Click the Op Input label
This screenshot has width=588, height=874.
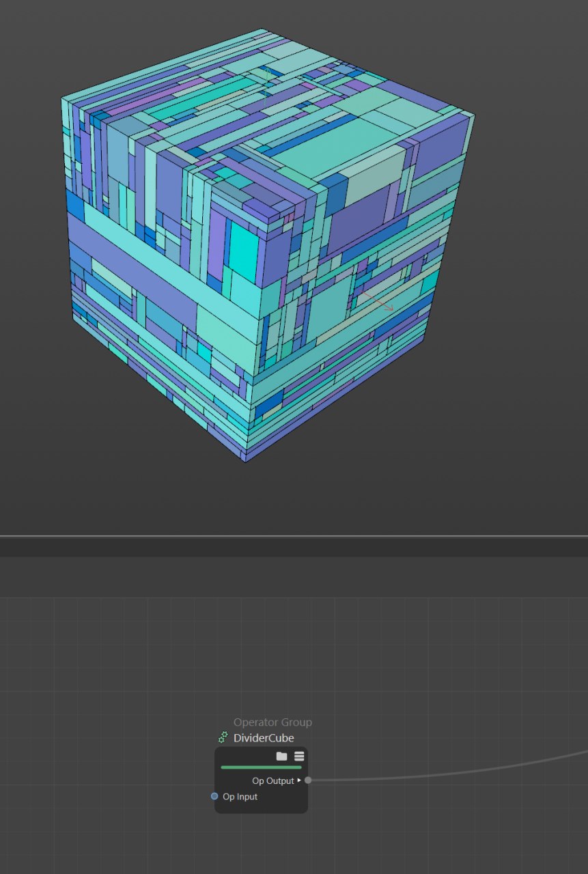click(x=240, y=797)
